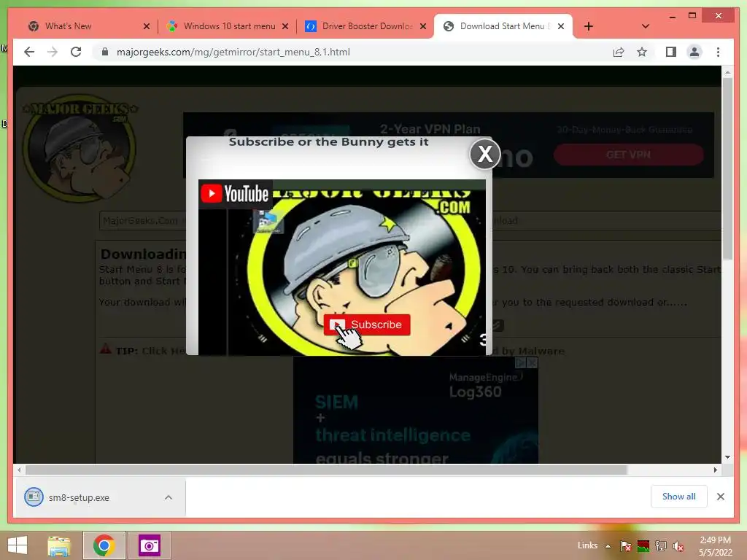Open the Windows Start button
Screen dimensions: 747x560
18,545
